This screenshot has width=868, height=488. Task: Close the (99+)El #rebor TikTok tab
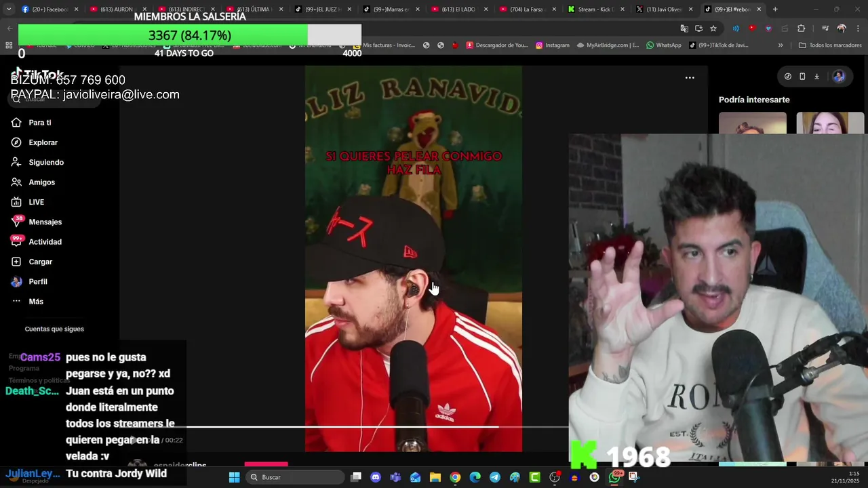pyautogui.click(x=759, y=9)
